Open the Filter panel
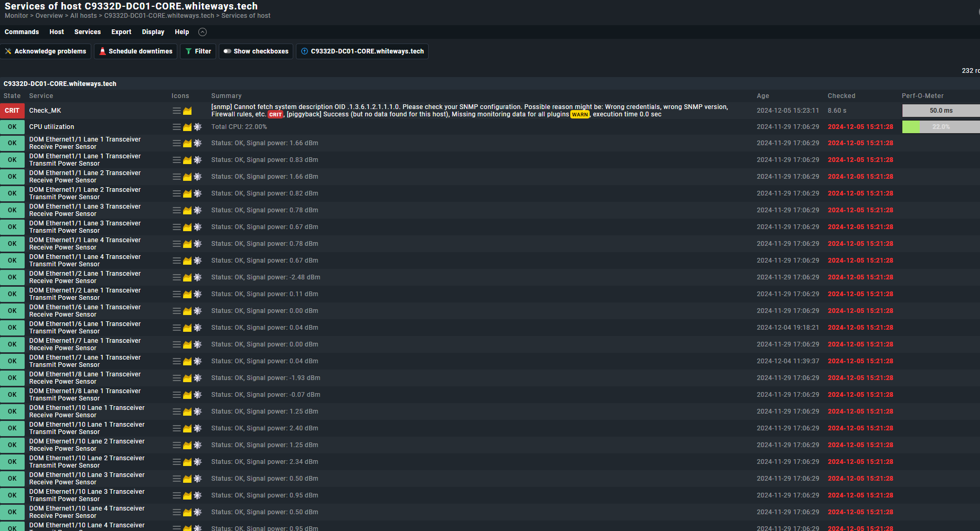This screenshot has width=980, height=531. pos(198,51)
